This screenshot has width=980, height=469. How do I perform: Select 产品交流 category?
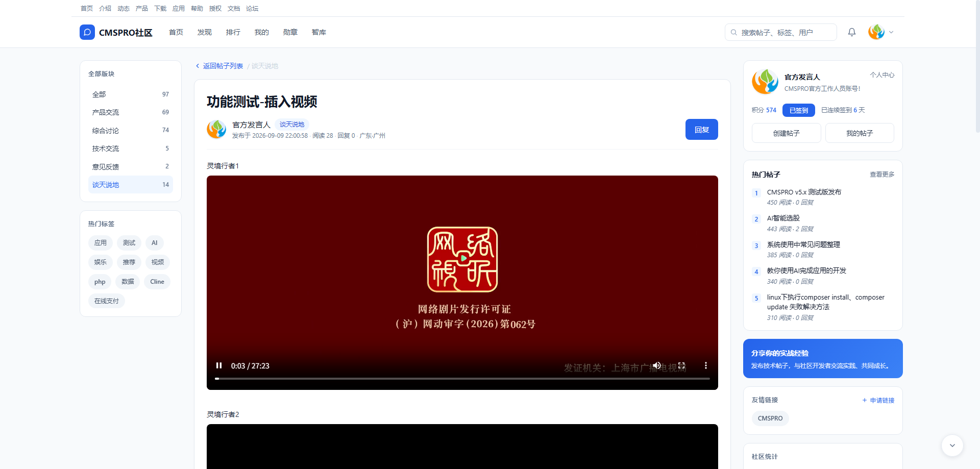tap(131, 112)
